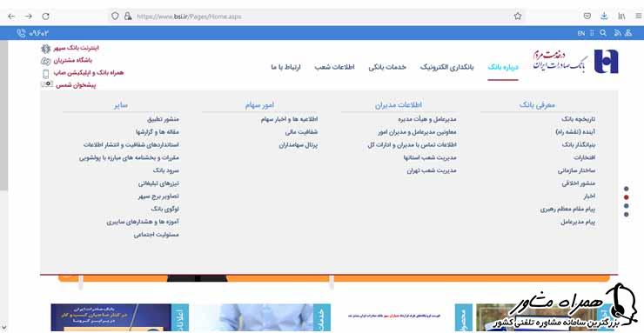Open همراه بانک و اپلیکیشن صاپ link
Viewport: 644px width, 333px height.
(89, 72)
